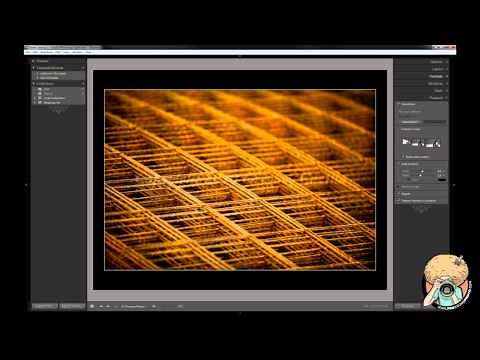Viewport: 480px width, 360px height.
Task: Create new collection with Collections plus icon
Action: tap(83, 84)
